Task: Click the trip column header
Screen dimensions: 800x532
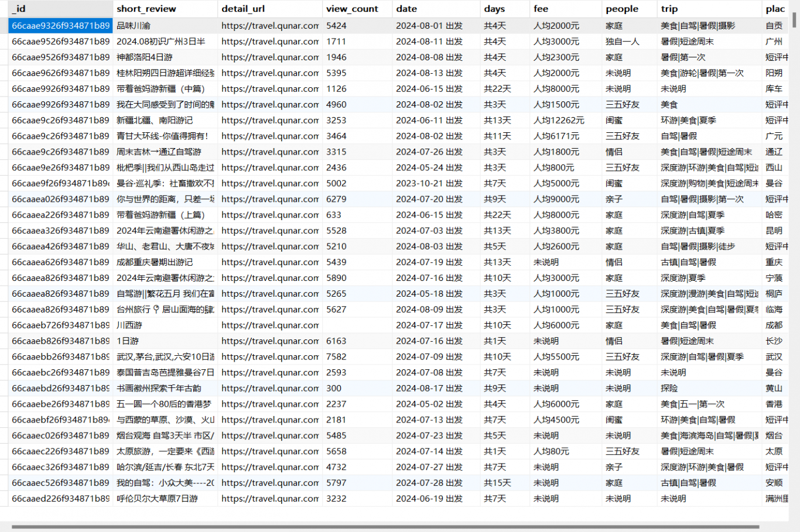Action: (709, 9)
